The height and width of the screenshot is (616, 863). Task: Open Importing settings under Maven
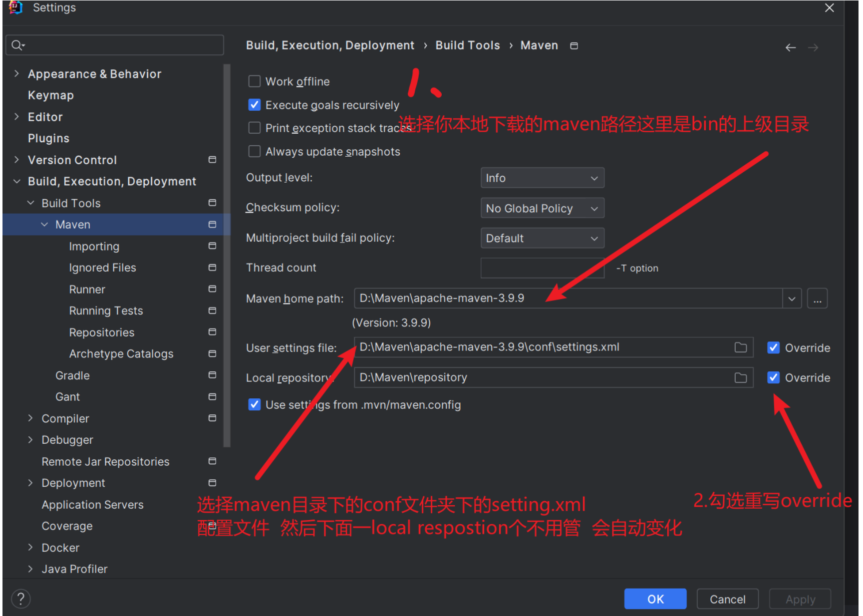tap(94, 246)
